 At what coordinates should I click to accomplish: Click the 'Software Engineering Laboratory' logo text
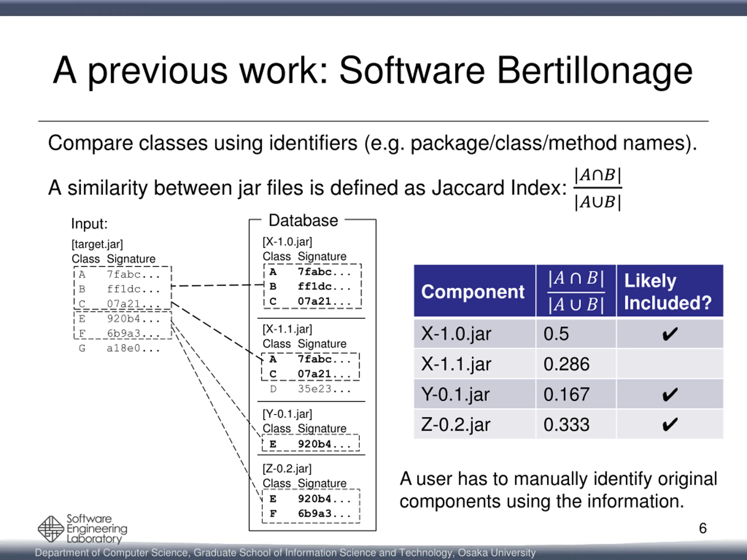click(x=97, y=528)
